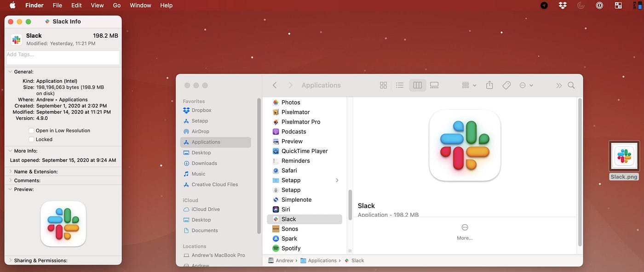Image resolution: width=644 pixels, height=272 pixels.
Task: Select the Slack.png file on the desktop
Action: [x=624, y=160]
